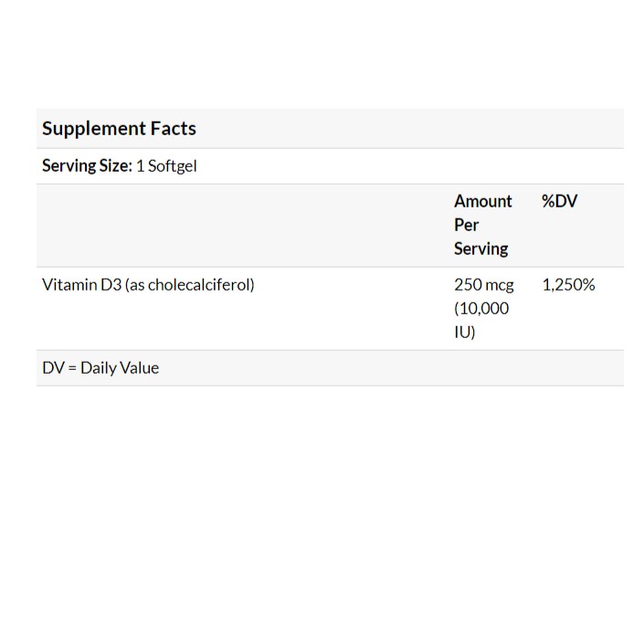Click the IU) unit text
Image resolution: width=644 pixels, height=644 pixels.
point(464,332)
